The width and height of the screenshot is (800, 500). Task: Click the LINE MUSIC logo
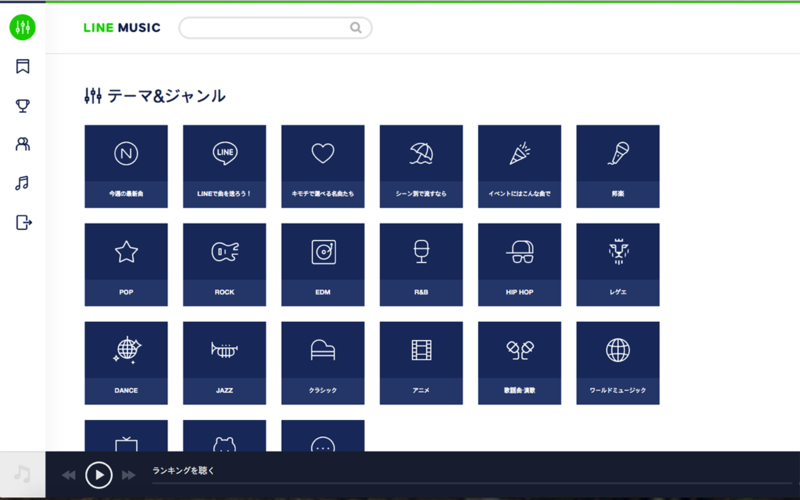pos(122,28)
